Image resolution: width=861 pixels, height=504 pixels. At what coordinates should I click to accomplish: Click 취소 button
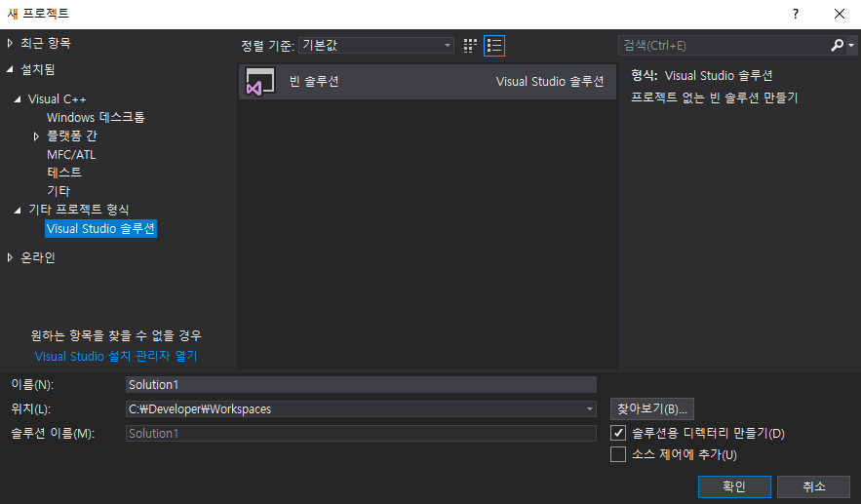pos(814,486)
